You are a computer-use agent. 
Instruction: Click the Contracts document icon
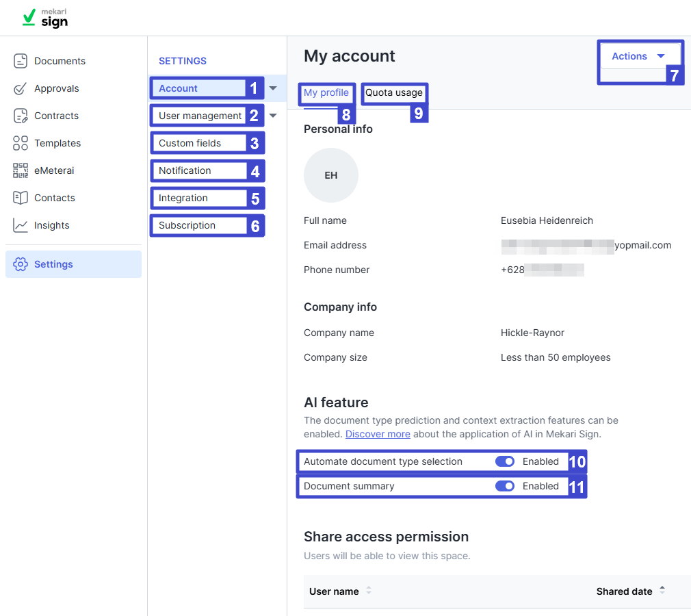[x=21, y=116]
